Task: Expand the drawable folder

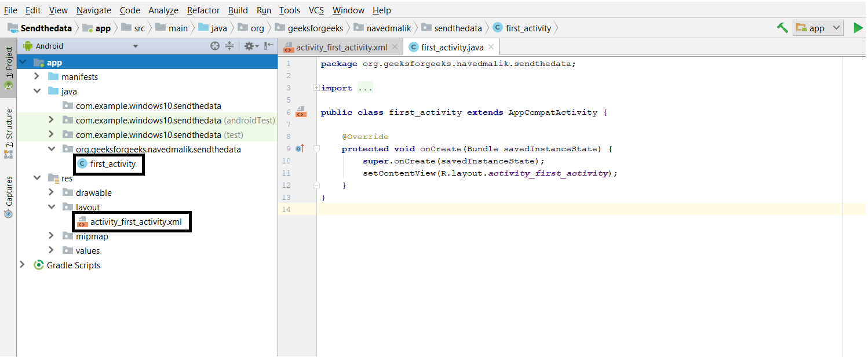Action: click(x=51, y=192)
